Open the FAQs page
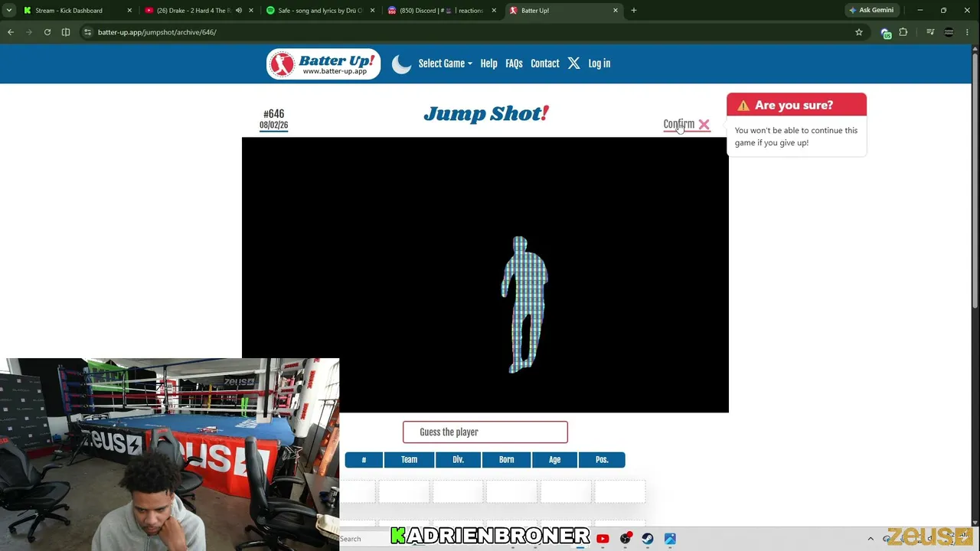Image resolution: width=980 pixels, height=551 pixels. click(x=514, y=64)
